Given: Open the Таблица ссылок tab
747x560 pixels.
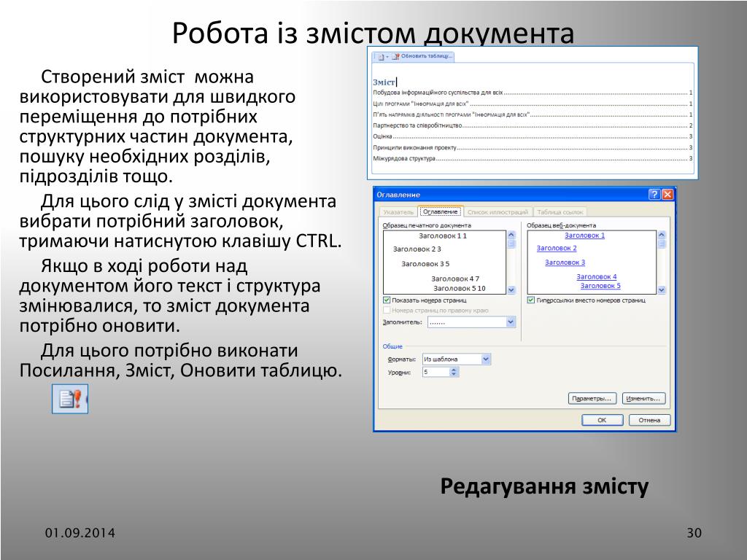Looking at the screenshot, I should (560, 212).
